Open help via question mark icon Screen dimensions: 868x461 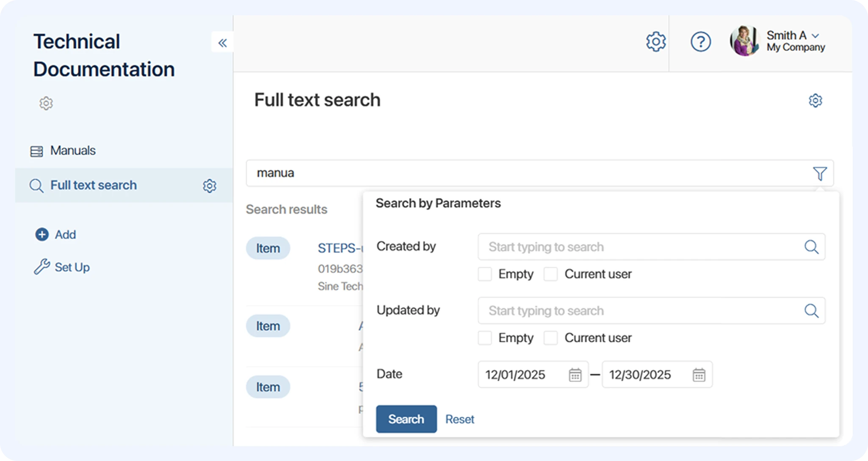tap(701, 42)
